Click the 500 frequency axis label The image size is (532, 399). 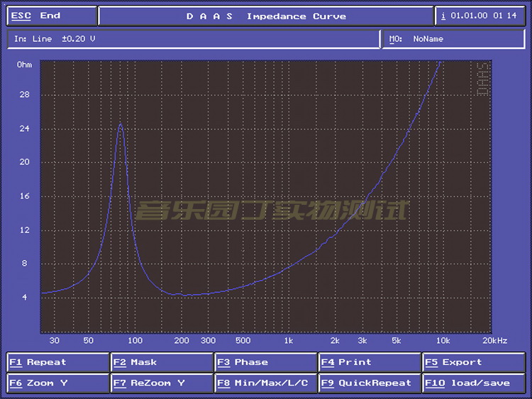[243, 341]
